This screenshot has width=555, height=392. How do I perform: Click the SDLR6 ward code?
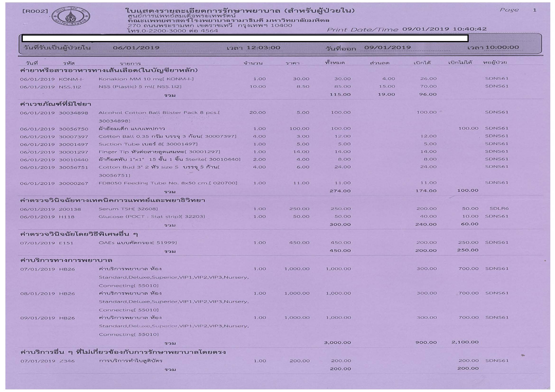[x=499, y=208]
